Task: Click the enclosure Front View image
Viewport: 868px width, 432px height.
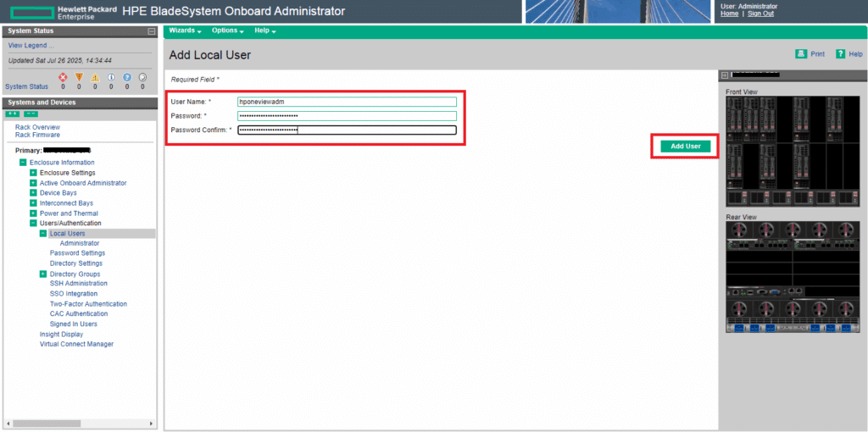Action: click(x=793, y=152)
